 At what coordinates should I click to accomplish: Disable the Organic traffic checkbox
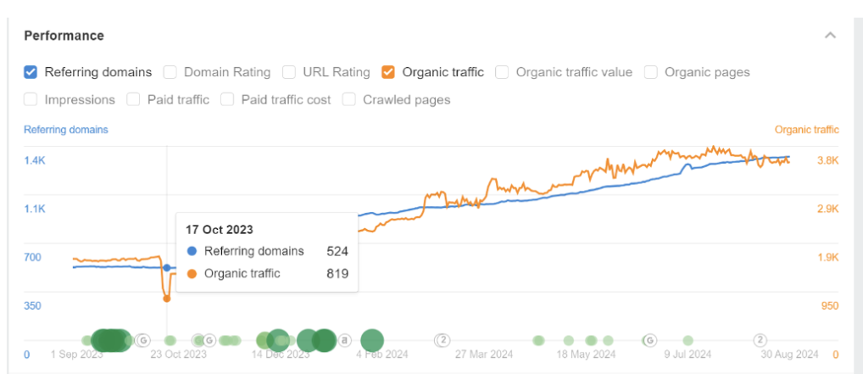[x=388, y=72]
